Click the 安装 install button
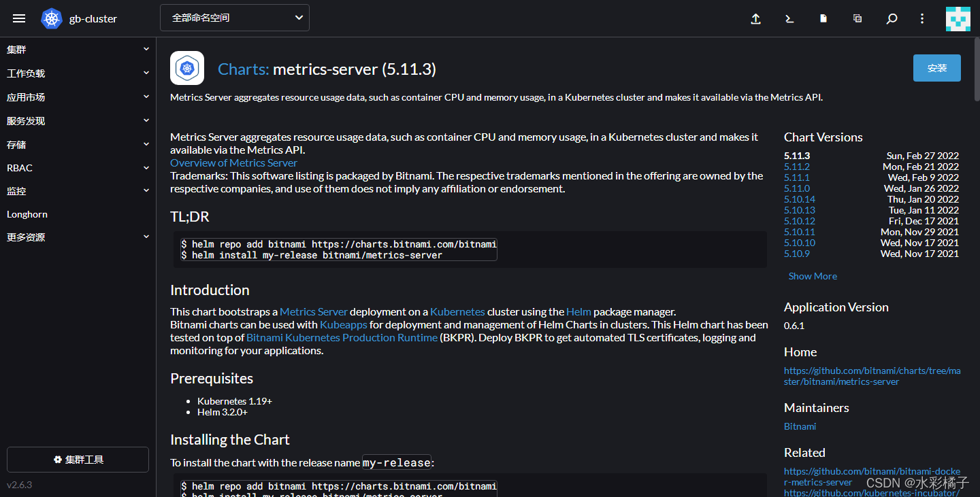The image size is (980, 497). click(x=937, y=68)
